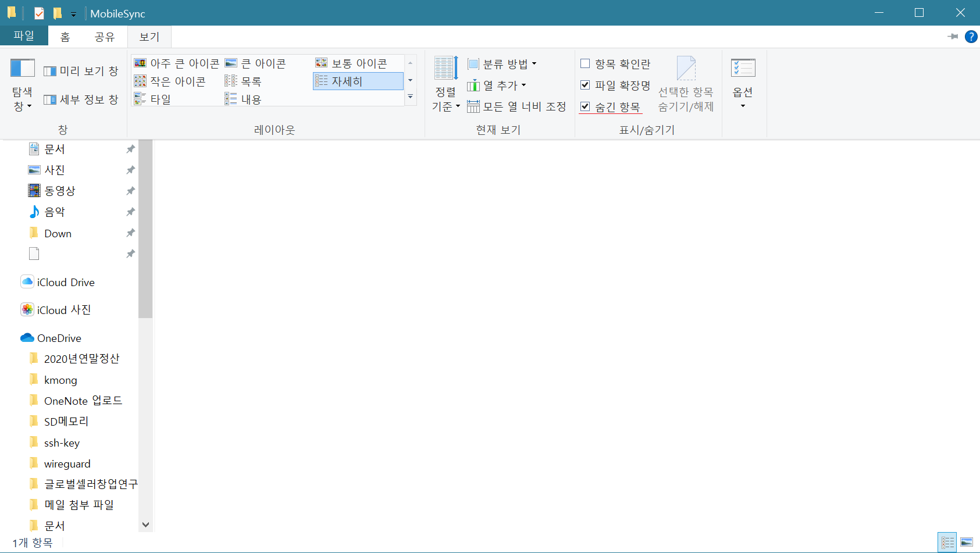Expand the layout gallery more arrow
This screenshot has width=980, height=553.
pos(410,97)
